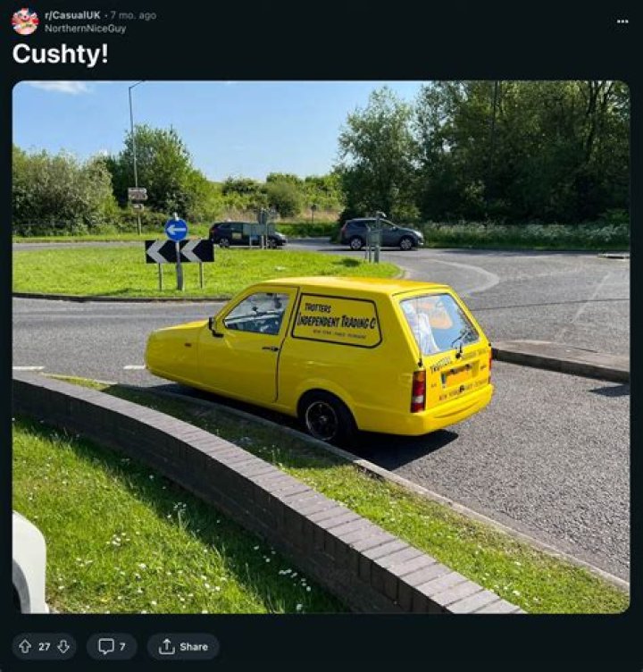Viewport: 643px width, 672px height.
Task: Click the Trotters Independent Trading sign on van
Action: (338, 320)
